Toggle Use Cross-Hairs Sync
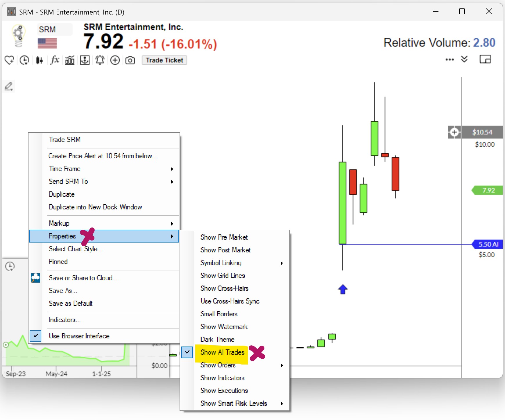 tap(235, 301)
